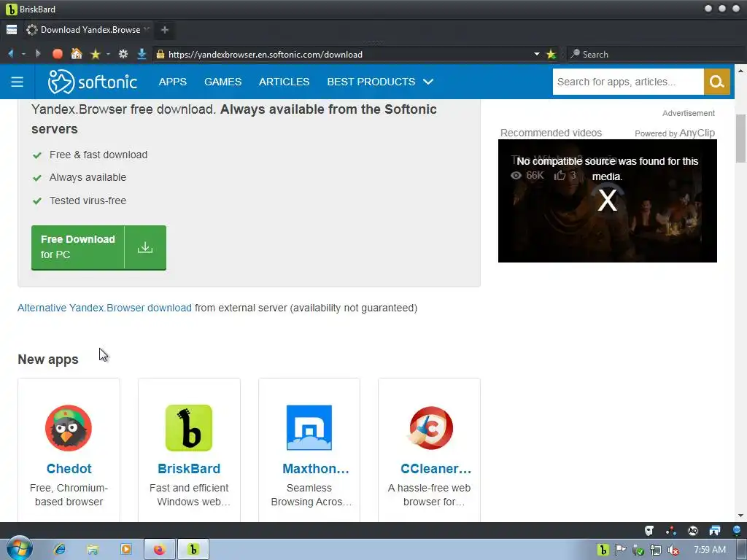Open Windows Explorer from the taskbar
The height and width of the screenshot is (560, 747).
(93, 550)
